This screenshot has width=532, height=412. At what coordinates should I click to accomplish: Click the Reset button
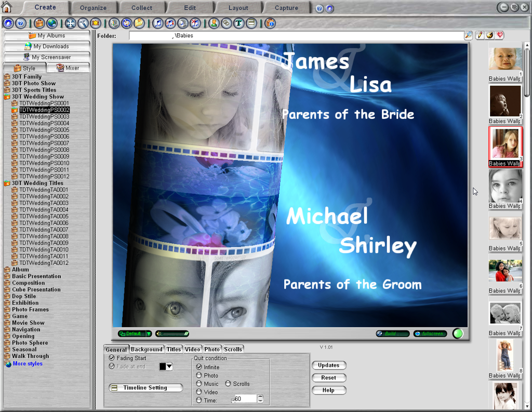pyautogui.click(x=328, y=378)
